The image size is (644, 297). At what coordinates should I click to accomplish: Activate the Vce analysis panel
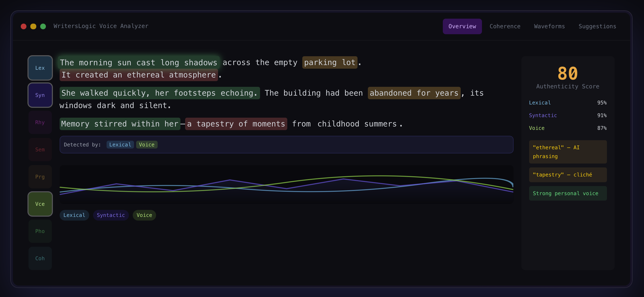pyautogui.click(x=40, y=204)
